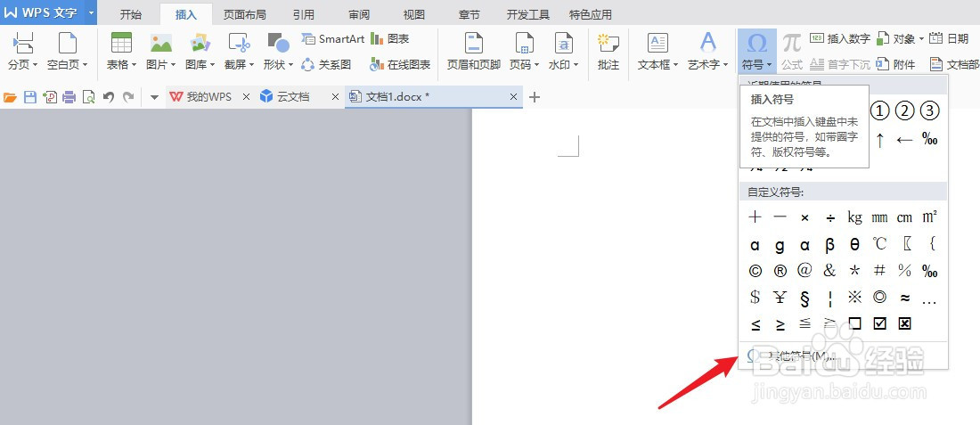Switch to the 开始 ribbon tab

click(x=131, y=14)
